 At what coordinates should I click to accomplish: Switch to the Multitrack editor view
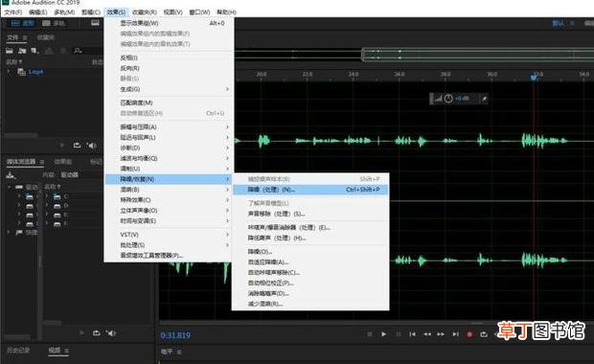pos(53,23)
